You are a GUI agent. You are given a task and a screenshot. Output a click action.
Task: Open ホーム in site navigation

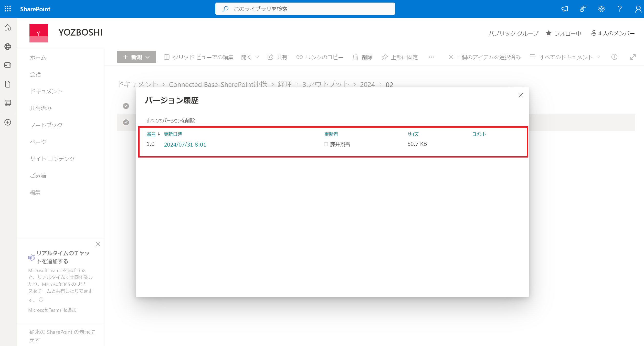38,58
